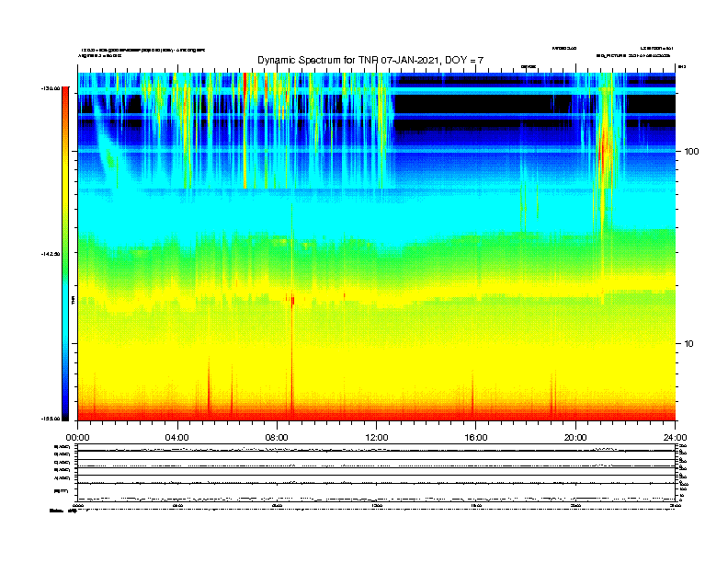Image resolution: width=728 pixels, height=563 pixels.
Task: Select the '04:00' time axis label
Action: click(177, 438)
